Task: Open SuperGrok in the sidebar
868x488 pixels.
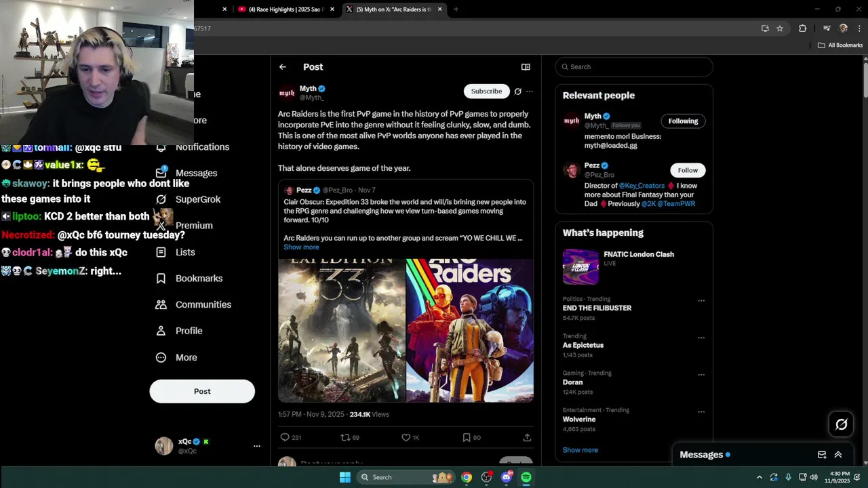Action: tap(188, 199)
